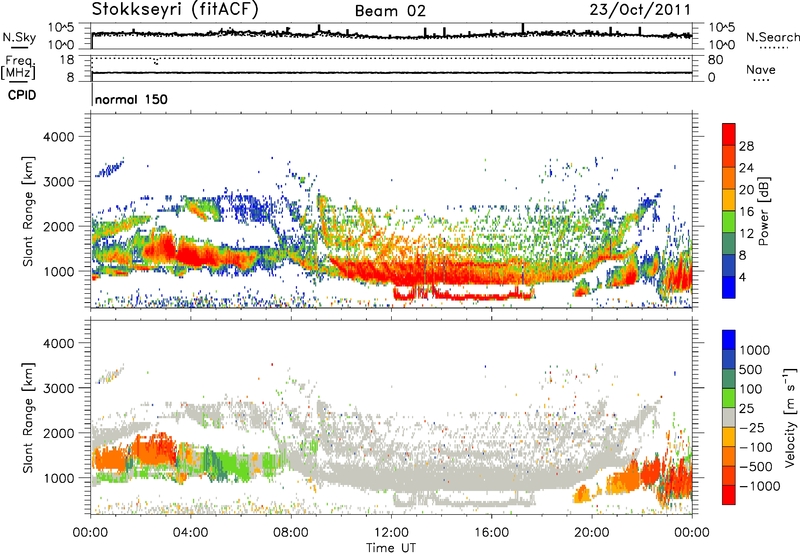This screenshot has height=554, width=800.
Task: Click the N.Sky legend label
Action: point(19,37)
